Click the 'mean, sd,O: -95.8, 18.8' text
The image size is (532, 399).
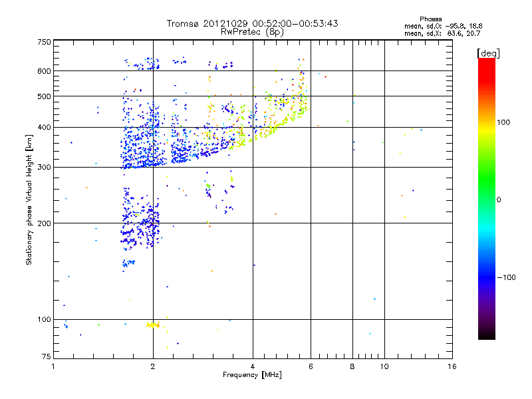pos(443,26)
